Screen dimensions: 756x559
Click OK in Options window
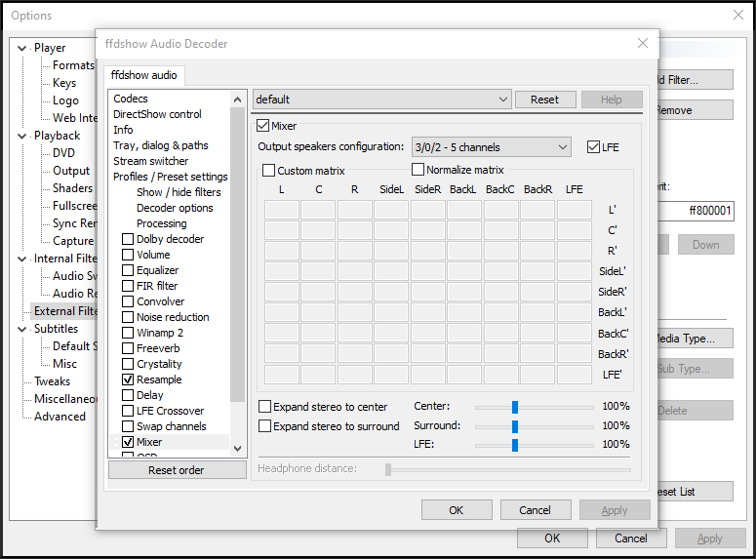[x=552, y=538]
